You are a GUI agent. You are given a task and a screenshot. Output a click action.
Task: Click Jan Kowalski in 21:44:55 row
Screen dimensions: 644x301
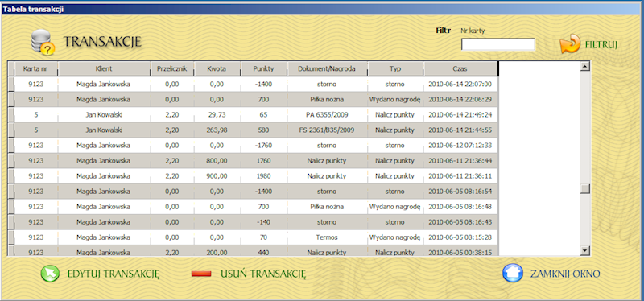[104, 130]
